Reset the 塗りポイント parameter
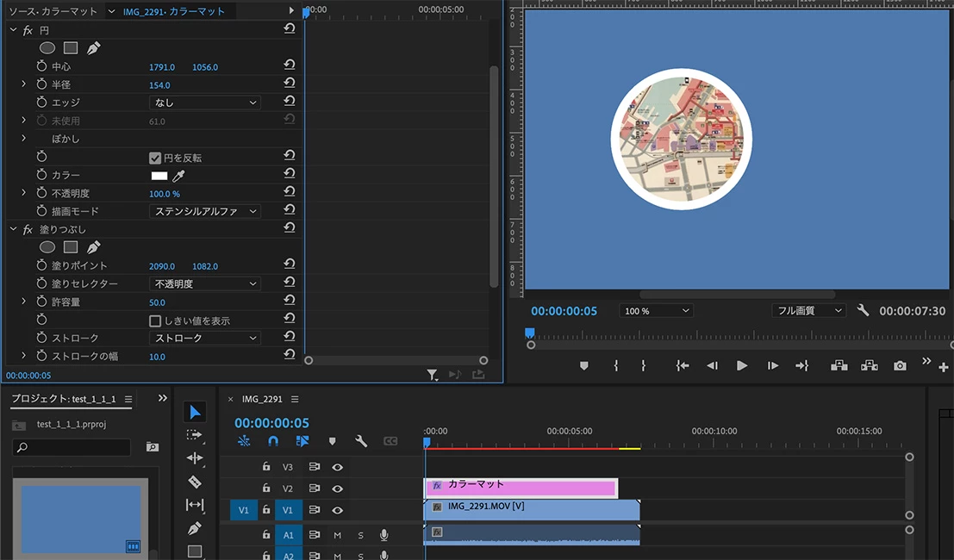Viewport: 954px width, 560px height. pyautogui.click(x=290, y=264)
